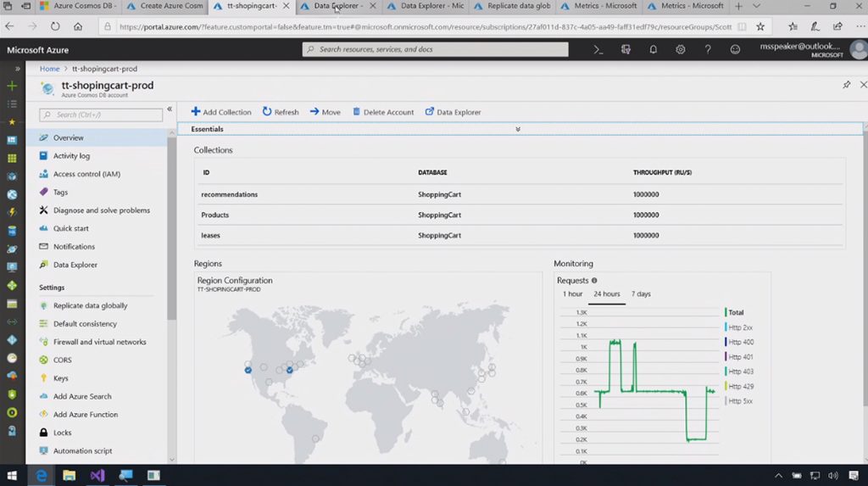This screenshot has width=868, height=486.
Task: Collapse the Essentials section chevron
Action: (518, 130)
